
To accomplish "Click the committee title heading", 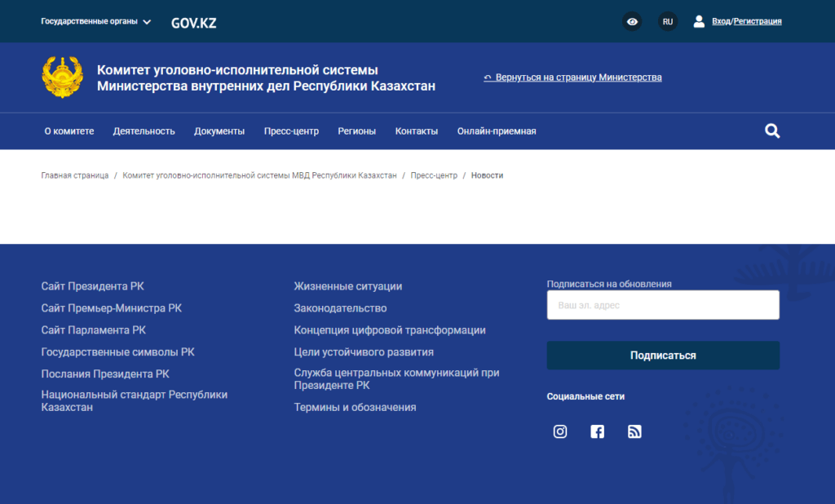I will coord(267,77).
